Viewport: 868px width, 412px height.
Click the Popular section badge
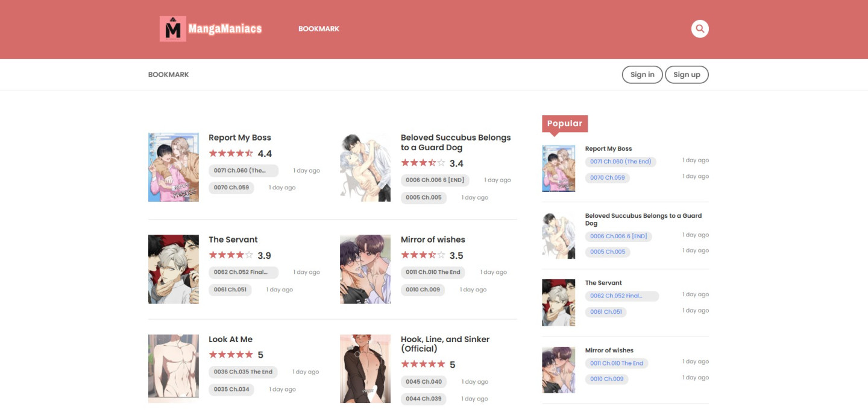pos(564,123)
